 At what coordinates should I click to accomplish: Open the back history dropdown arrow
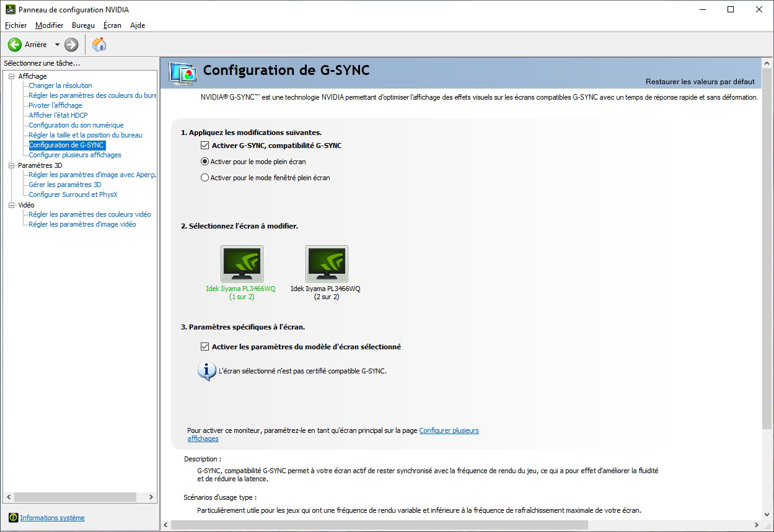click(57, 45)
